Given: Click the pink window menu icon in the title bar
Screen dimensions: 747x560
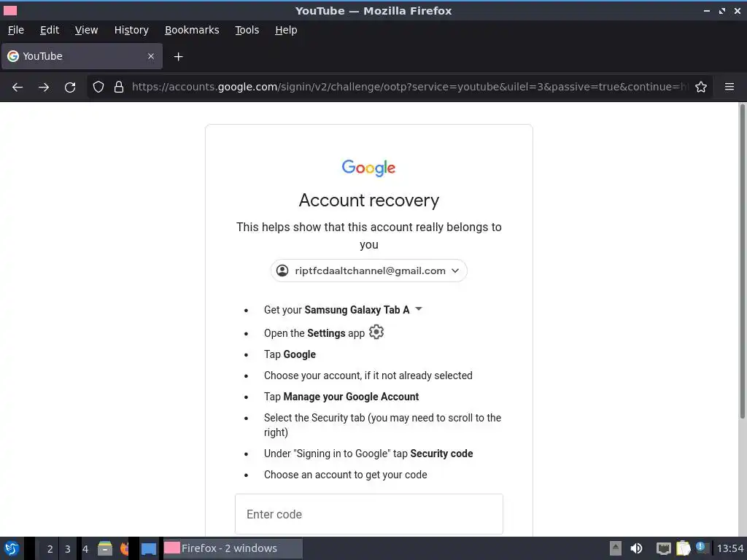Looking at the screenshot, I should (10, 10).
